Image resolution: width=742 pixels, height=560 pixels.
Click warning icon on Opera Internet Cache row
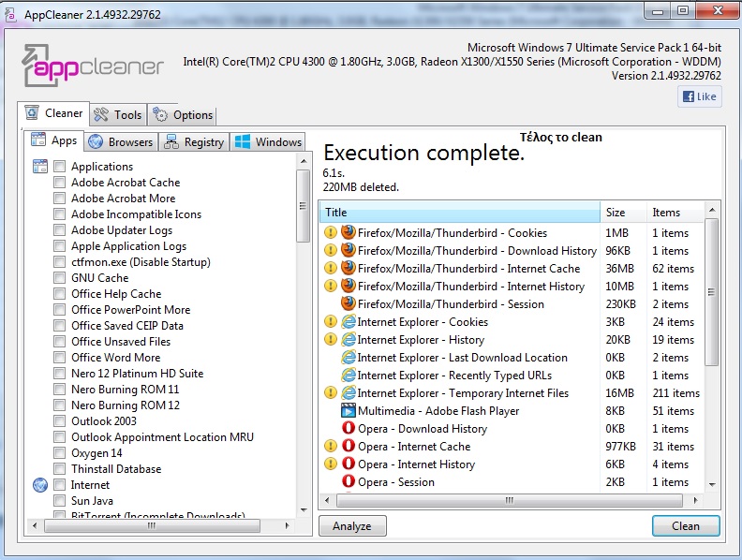[x=331, y=446]
